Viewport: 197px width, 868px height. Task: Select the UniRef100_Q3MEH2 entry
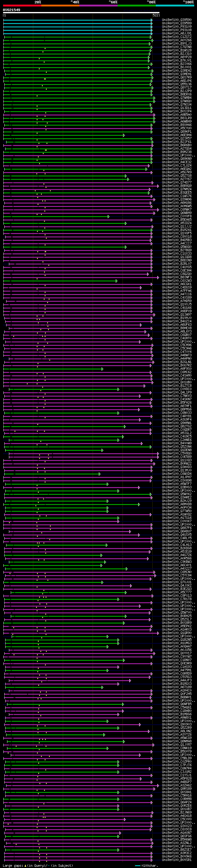(x=177, y=71)
